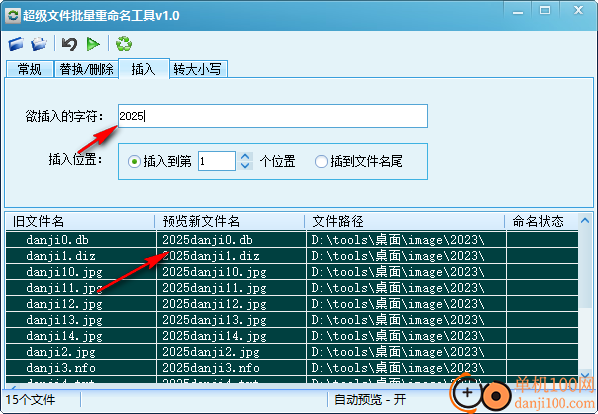This screenshot has width=598, height=414.
Task: Select the danji1.diz row
Action: click(x=292, y=256)
